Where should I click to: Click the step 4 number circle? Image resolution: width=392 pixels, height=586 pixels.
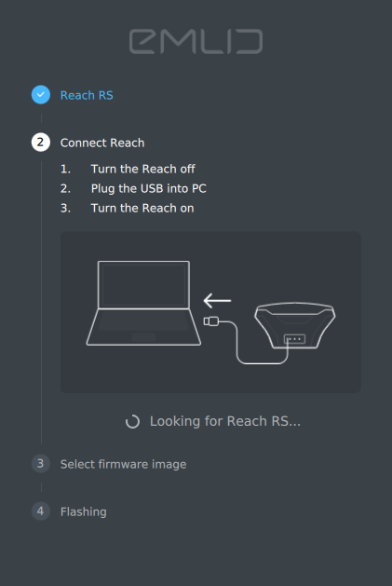pos(41,511)
